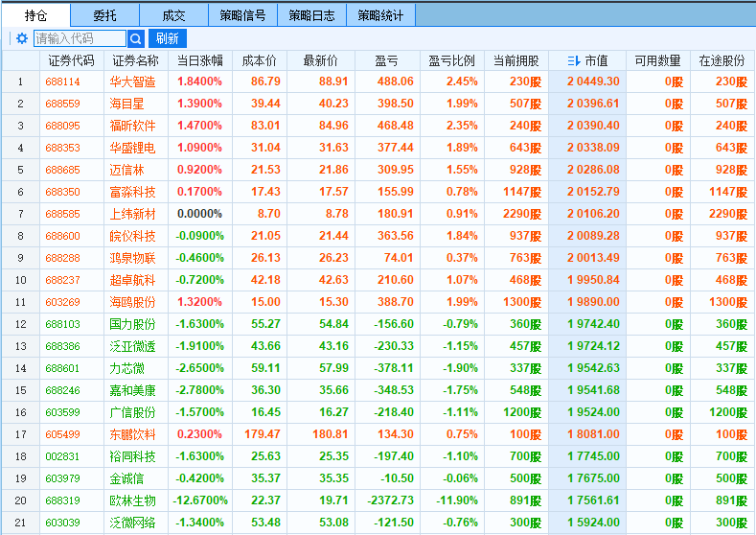This screenshot has width=756, height=535.
Task: Select 华盛锂电 in the list
Action: coord(132,148)
